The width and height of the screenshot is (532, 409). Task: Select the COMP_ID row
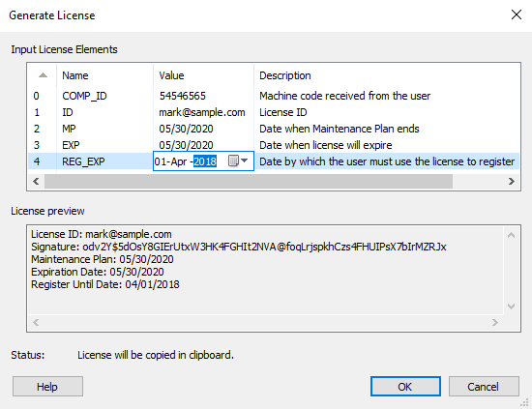click(274, 96)
